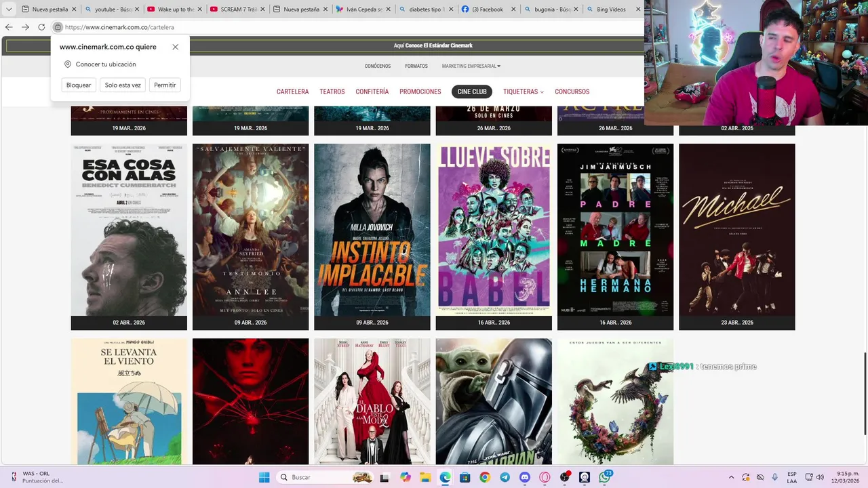Screen dimensions: 868x488
Task: Open the Windows Start menu
Action: pyautogui.click(x=264, y=477)
